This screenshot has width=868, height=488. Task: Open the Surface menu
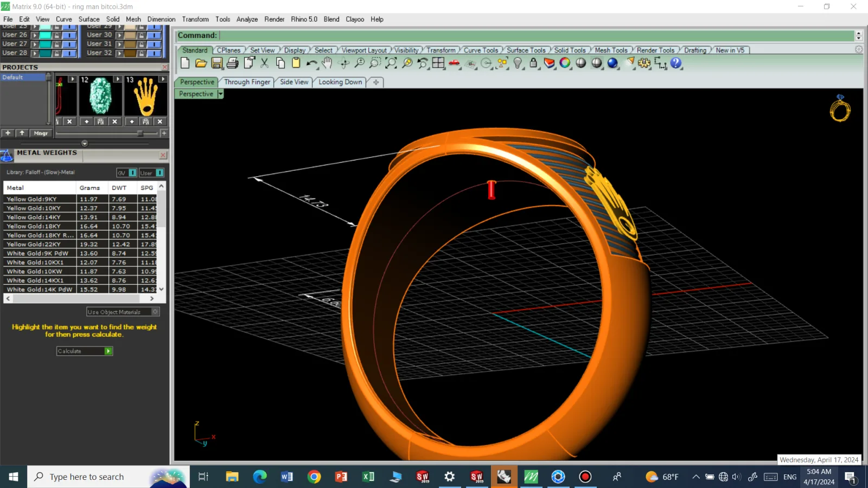[89, 19]
